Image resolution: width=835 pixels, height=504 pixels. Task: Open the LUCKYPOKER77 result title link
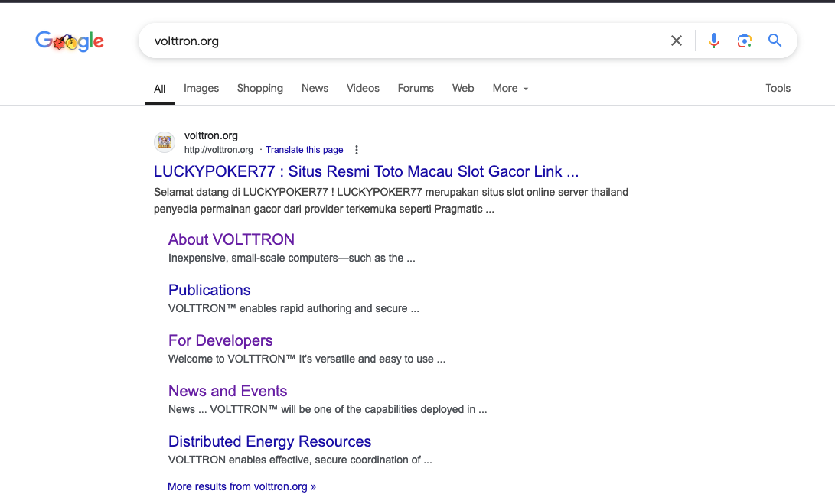(x=366, y=171)
